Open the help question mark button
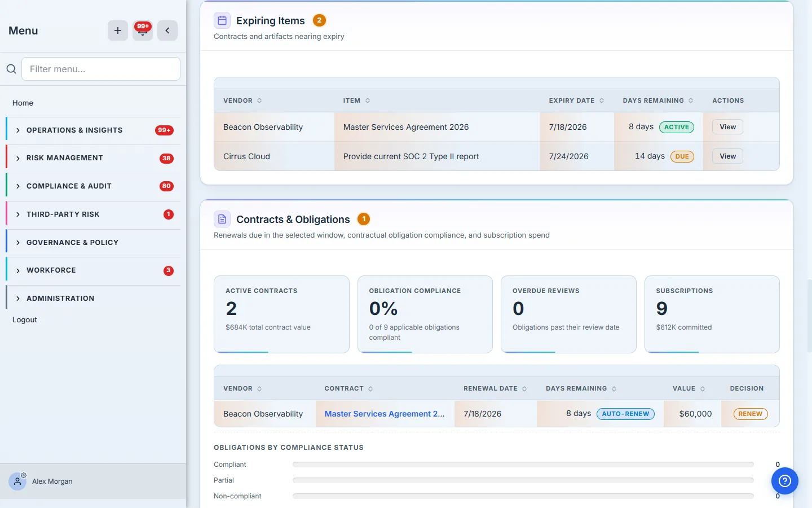Viewport: 812px width, 508px height. pyautogui.click(x=785, y=481)
